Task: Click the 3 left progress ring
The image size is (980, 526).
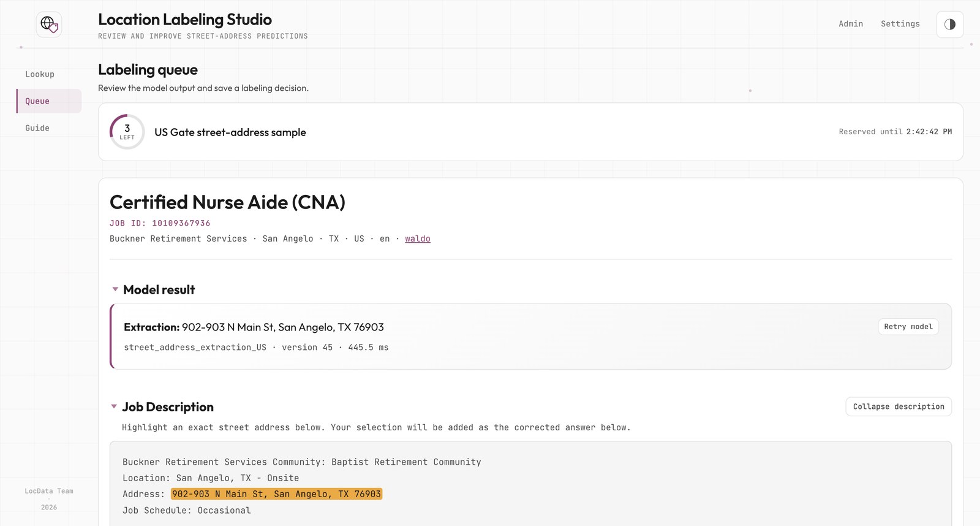Action: point(127,132)
